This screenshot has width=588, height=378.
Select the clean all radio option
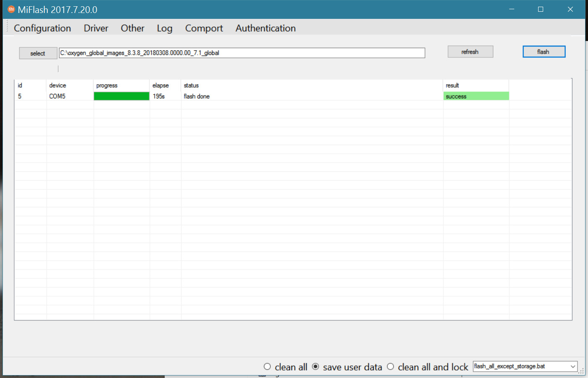pos(267,367)
